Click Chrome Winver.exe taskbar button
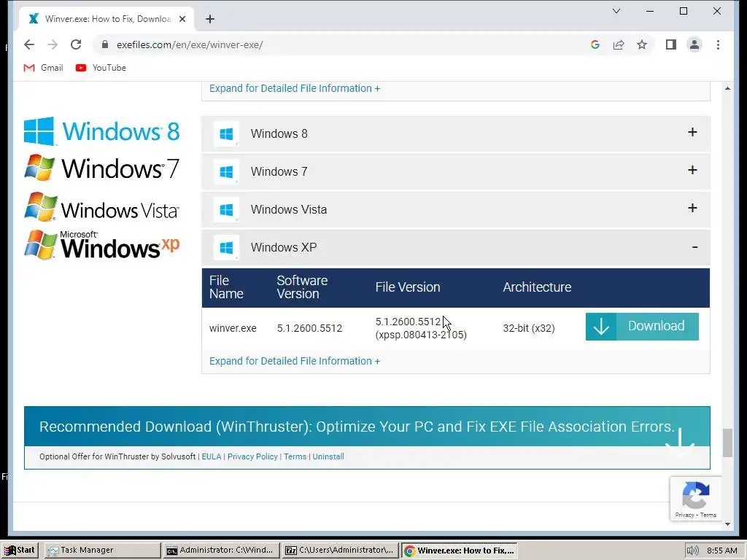747x560 pixels. click(x=460, y=550)
